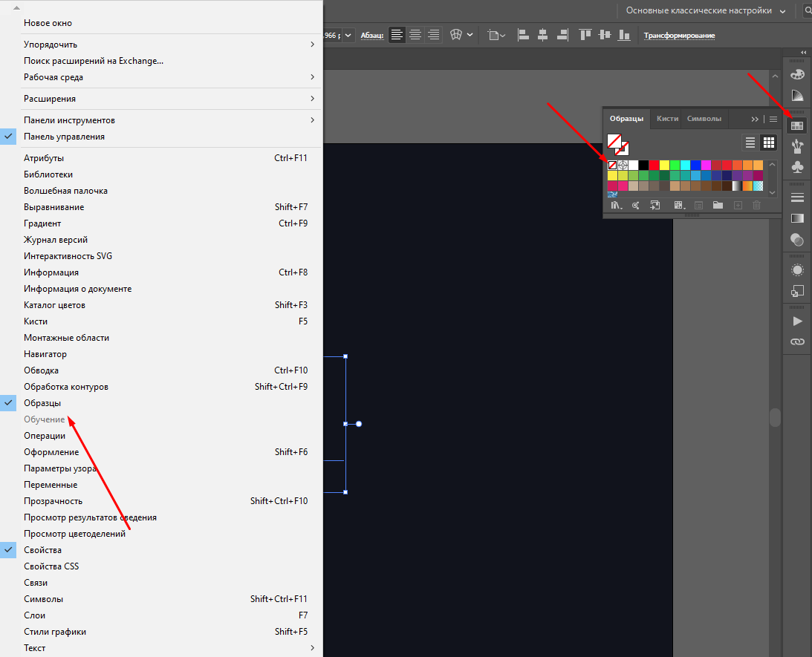The height and width of the screenshot is (657, 812).
Task: Click the Search icon at top right
Action: coord(808,11)
